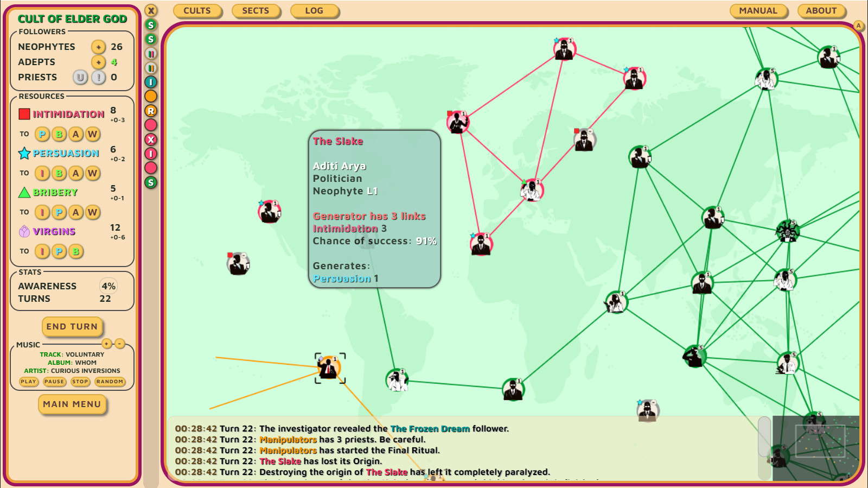Viewport: 868px width, 488px height.
Task: Convert Persuasion to A
Action: click(76, 173)
